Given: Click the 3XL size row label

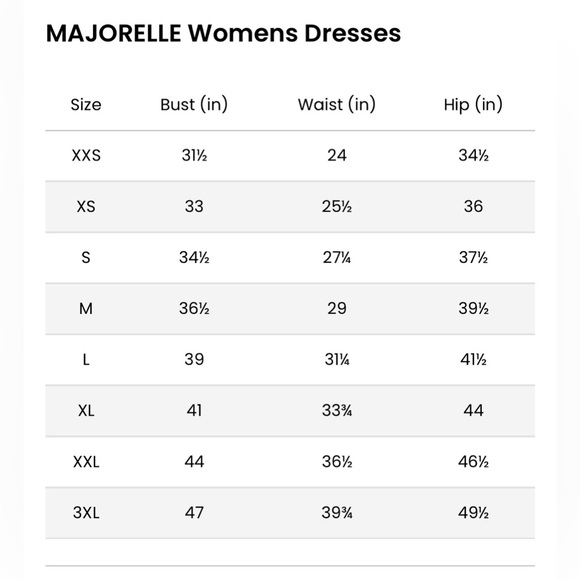Looking at the screenshot, I should 86,513.
